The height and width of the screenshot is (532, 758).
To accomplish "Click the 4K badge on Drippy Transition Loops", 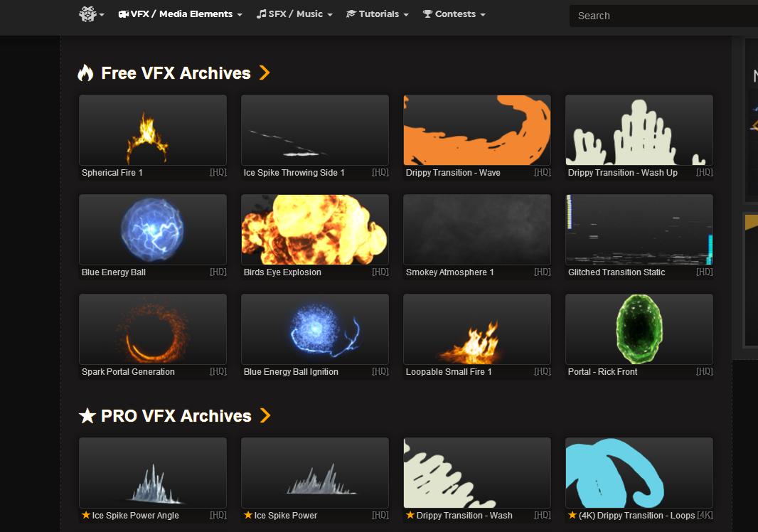I will pyautogui.click(x=705, y=516).
